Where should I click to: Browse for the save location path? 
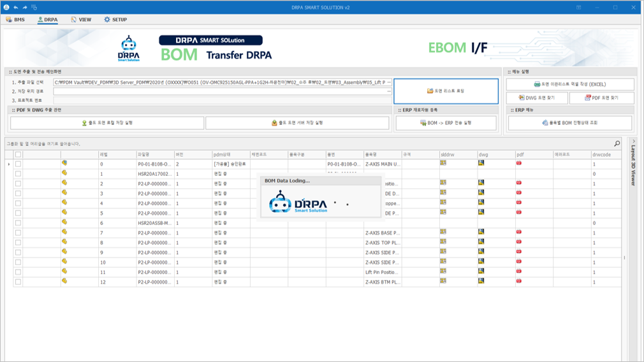point(389,91)
